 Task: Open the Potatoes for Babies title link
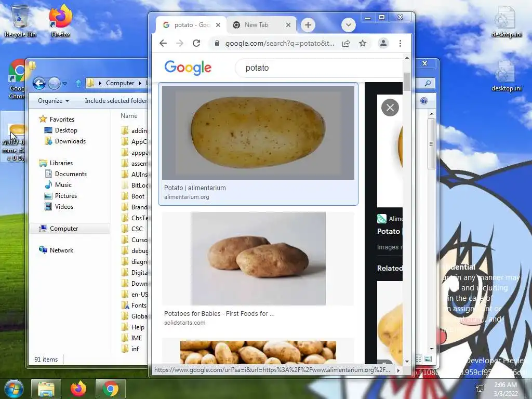point(220,314)
